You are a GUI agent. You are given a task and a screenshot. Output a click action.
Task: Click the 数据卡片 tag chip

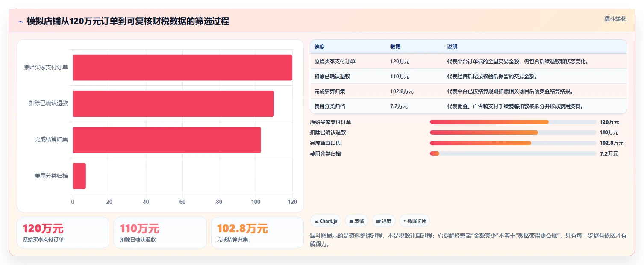[x=415, y=221]
